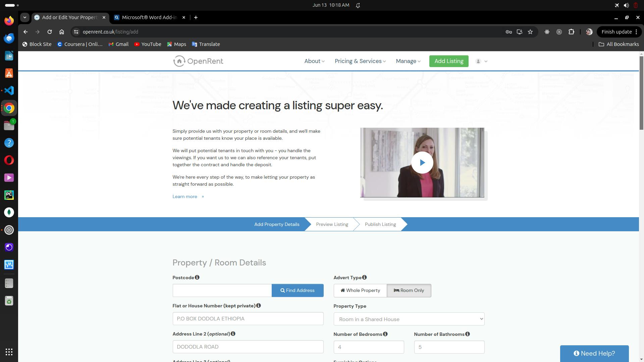Image resolution: width=644 pixels, height=362 pixels.
Task: Expand the user account dropdown
Action: coord(481,61)
